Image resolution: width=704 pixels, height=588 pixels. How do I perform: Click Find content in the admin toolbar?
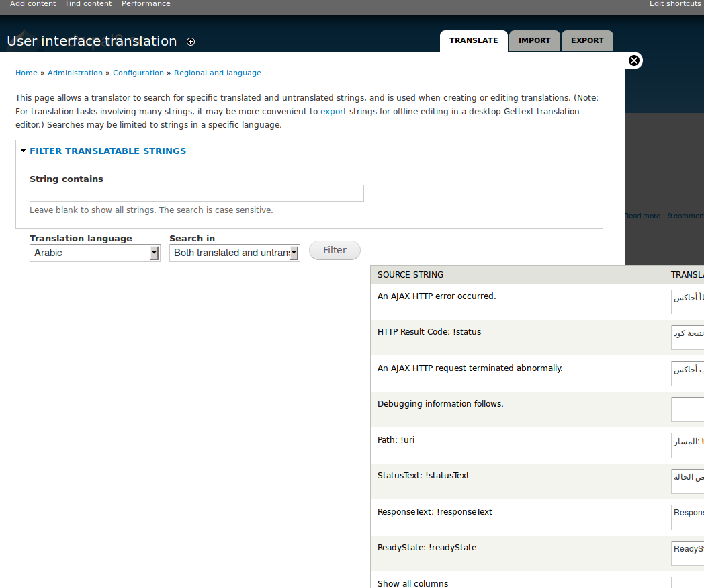click(x=88, y=4)
